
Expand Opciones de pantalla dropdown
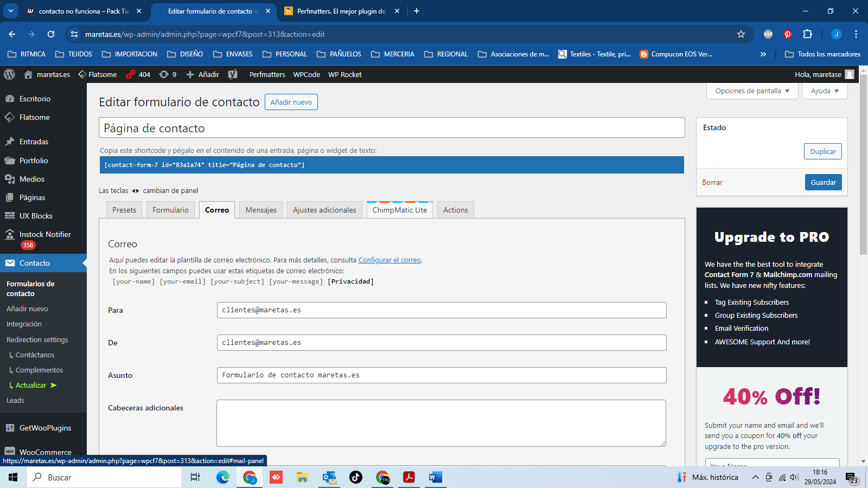752,91
